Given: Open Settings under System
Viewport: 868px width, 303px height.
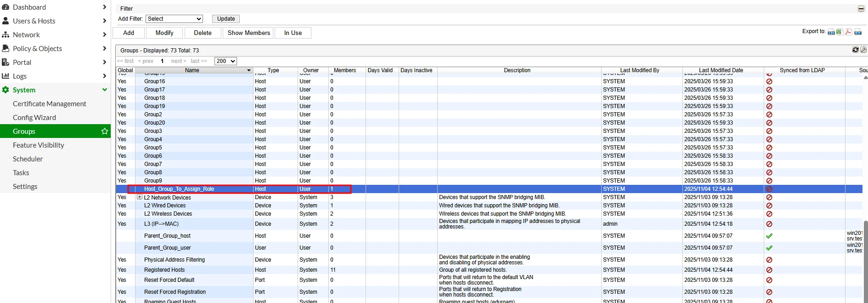Looking at the screenshot, I should tap(25, 186).
